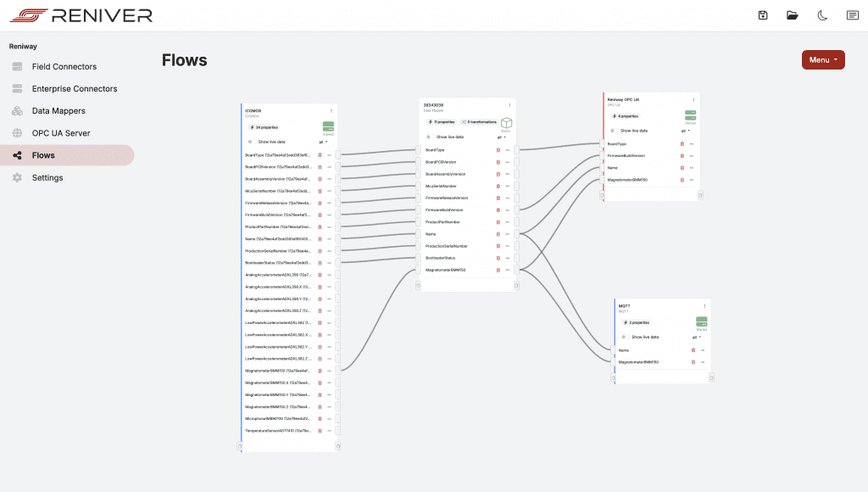
Task: Delete MagnetometerBMM150 property in data mapper node
Action: click(498, 271)
